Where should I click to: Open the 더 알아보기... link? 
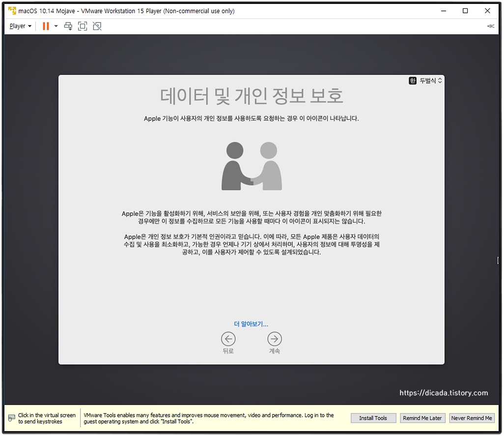[x=251, y=324]
